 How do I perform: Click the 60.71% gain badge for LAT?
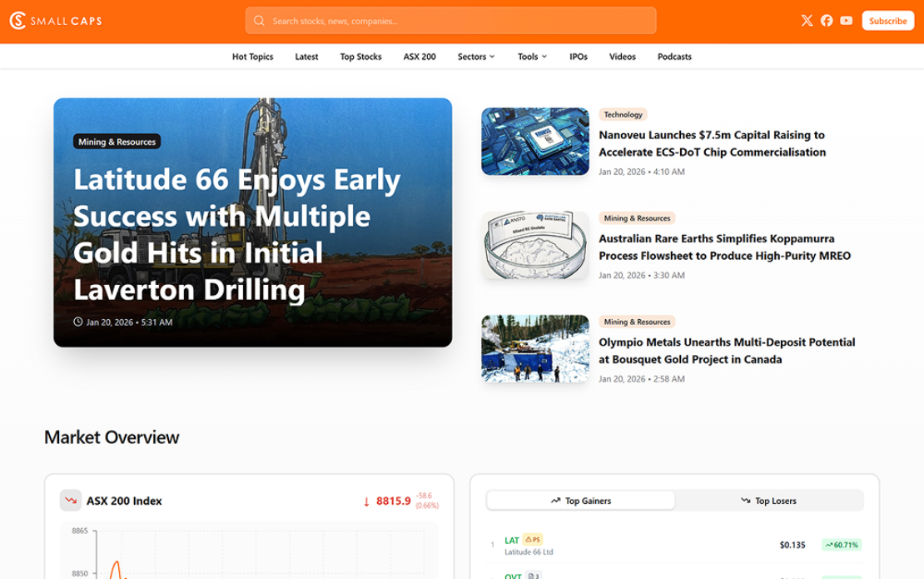[841, 545]
